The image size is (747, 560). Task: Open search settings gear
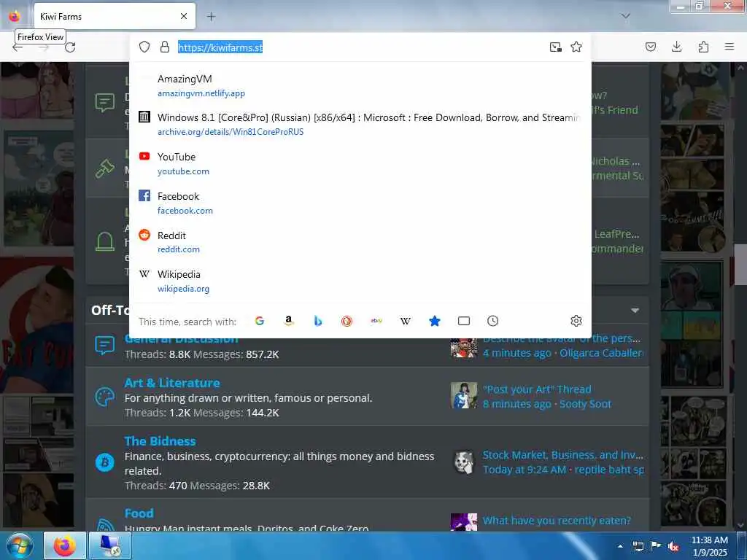coord(576,321)
